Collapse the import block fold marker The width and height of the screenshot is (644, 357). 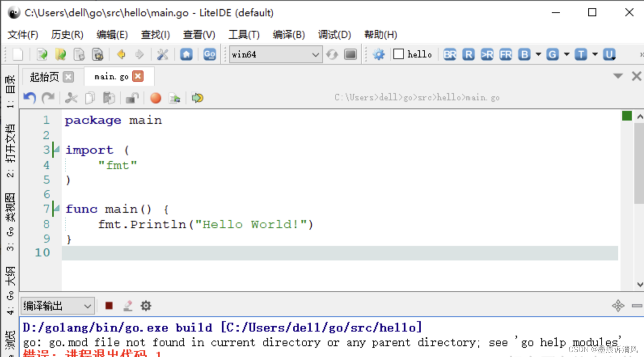click(x=57, y=150)
